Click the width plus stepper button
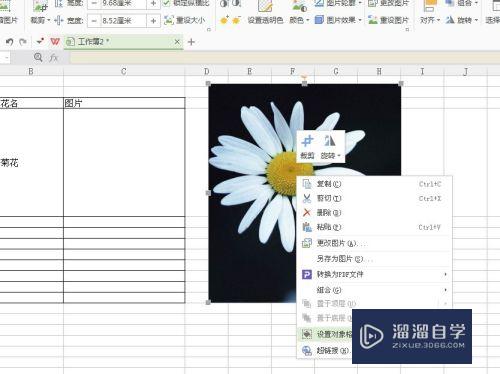The width and height of the screenshot is (500, 374). 153,21
